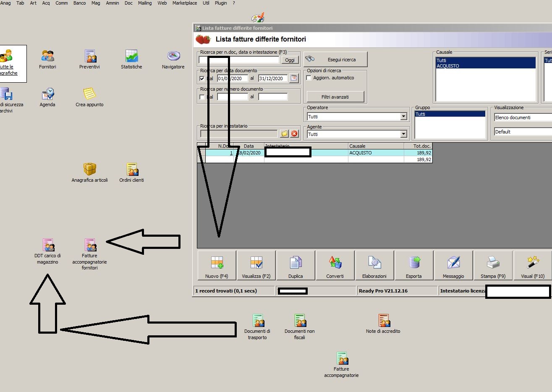
Task: Open Anagrafica articoli icon
Action: (89, 172)
